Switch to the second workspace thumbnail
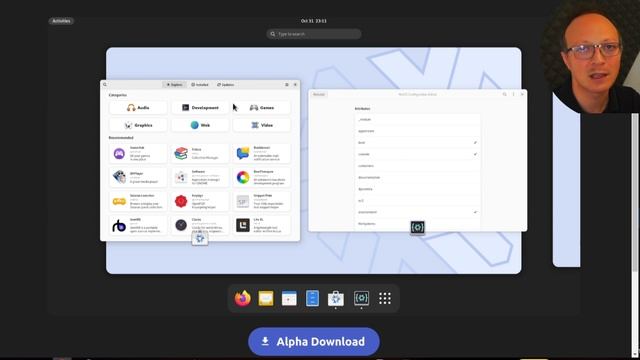This screenshot has width=640, height=360. tap(566, 180)
